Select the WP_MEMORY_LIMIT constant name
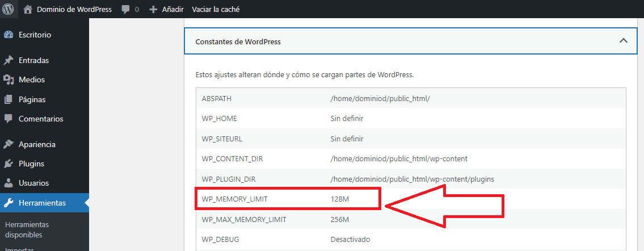The image size is (644, 251). tap(234, 199)
